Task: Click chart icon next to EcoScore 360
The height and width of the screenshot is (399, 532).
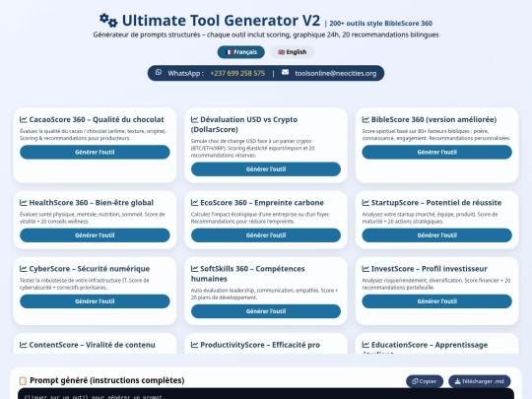Action: point(194,203)
